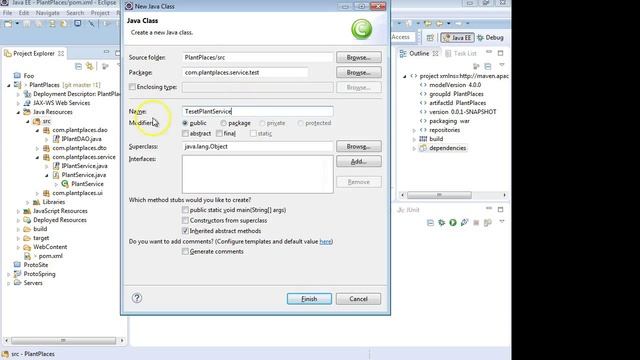Click the Finish button
This screenshot has height=360, width=640.
point(309,299)
